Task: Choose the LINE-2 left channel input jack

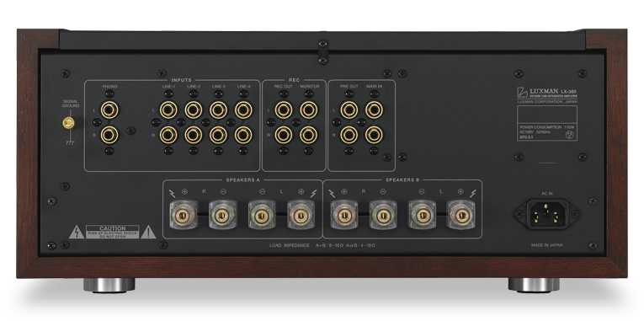Action: coord(194,110)
